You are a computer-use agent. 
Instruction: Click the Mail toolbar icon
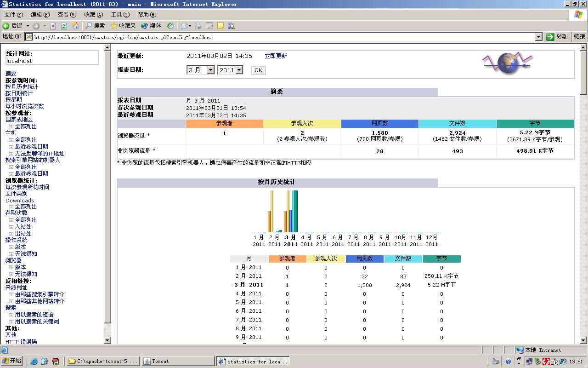(183, 26)
